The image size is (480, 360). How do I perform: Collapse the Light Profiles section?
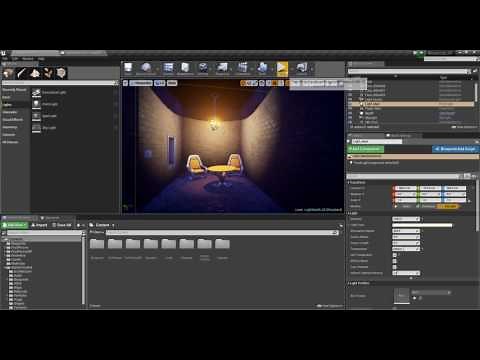pos(349,283)
